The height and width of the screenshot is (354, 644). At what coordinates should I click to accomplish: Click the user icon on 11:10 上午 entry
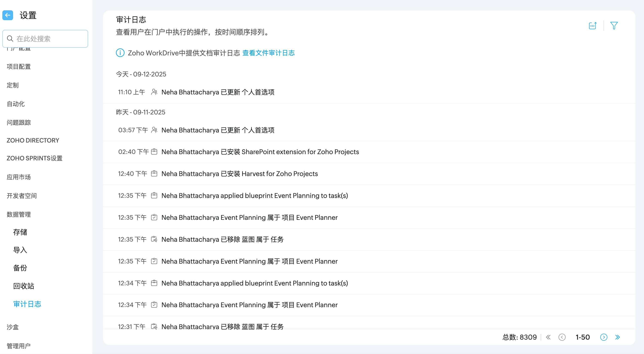[x=154, y=92]
